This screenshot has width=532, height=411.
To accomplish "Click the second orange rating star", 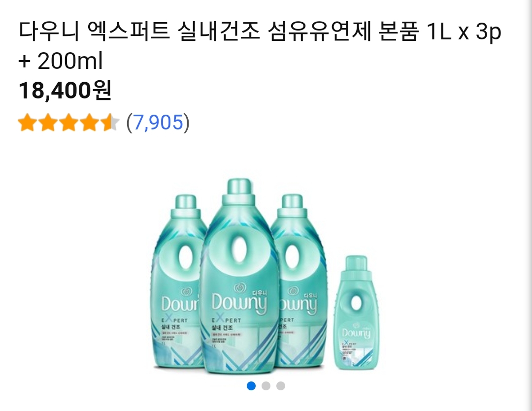I will pyautogui.click(x=48, y=123).
